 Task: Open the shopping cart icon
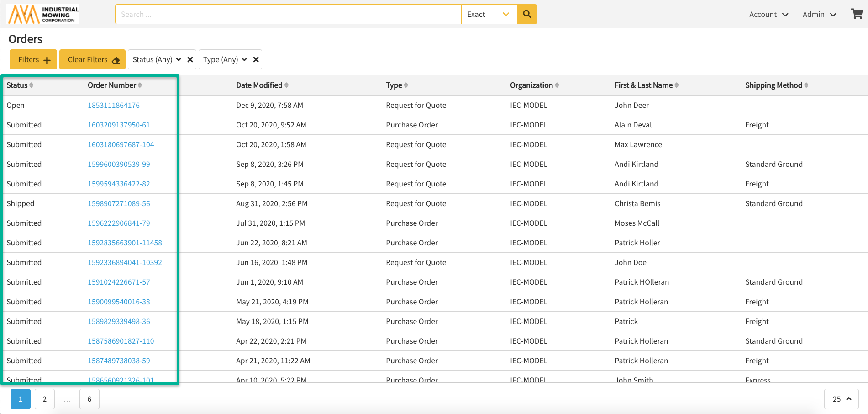click(857, 14)
